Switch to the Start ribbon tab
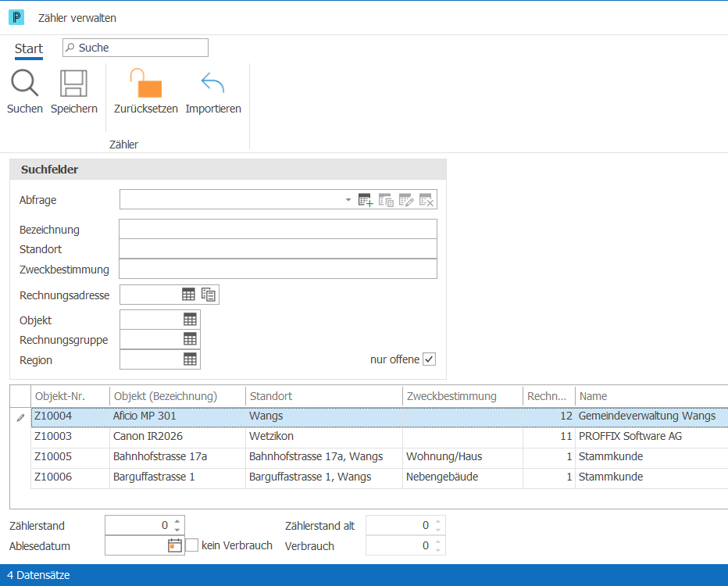The width and height of the screenshot is (728, 586). 29,48
